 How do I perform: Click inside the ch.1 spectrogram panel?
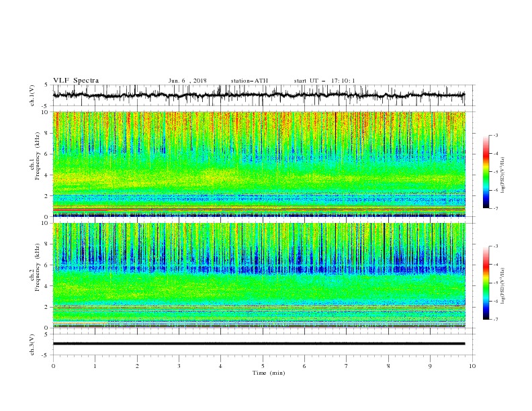pos(259,164)
